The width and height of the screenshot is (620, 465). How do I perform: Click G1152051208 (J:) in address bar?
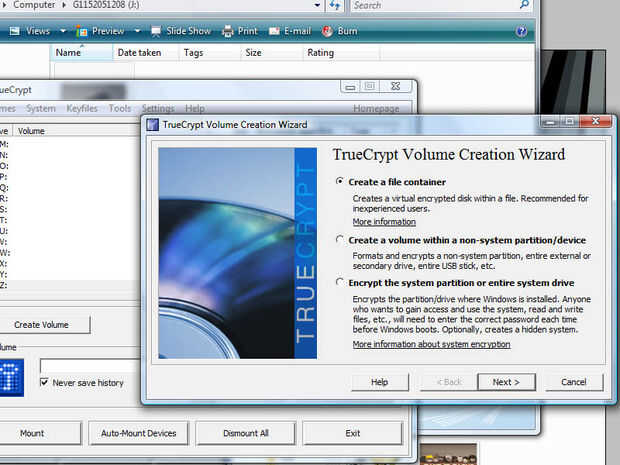coord(106,6)
